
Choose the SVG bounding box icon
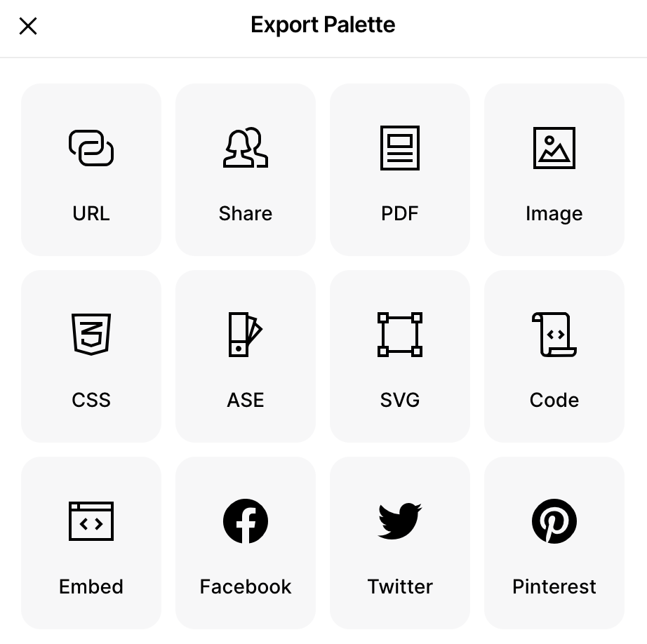(400, 334)
